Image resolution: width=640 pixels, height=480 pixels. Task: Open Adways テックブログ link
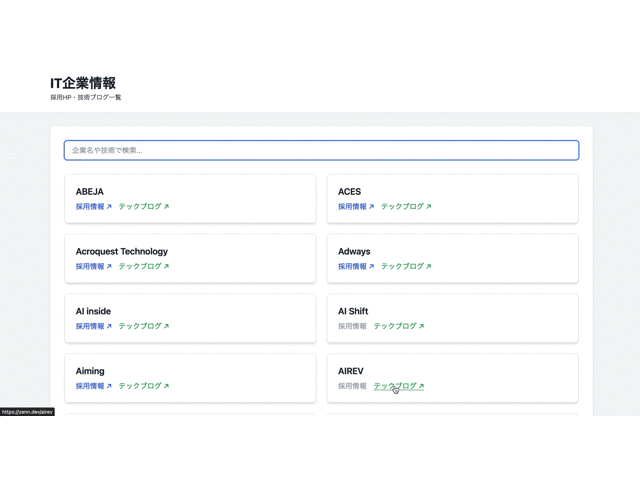click(402, 267)
